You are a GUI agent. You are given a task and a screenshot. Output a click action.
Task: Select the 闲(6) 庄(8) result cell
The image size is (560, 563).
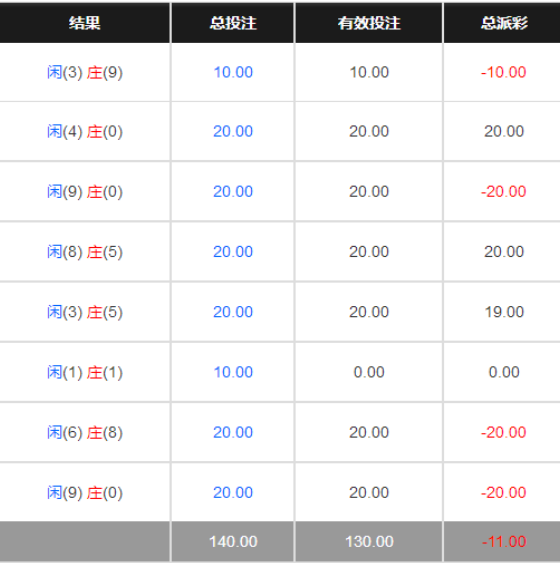[x=85, y=433]
